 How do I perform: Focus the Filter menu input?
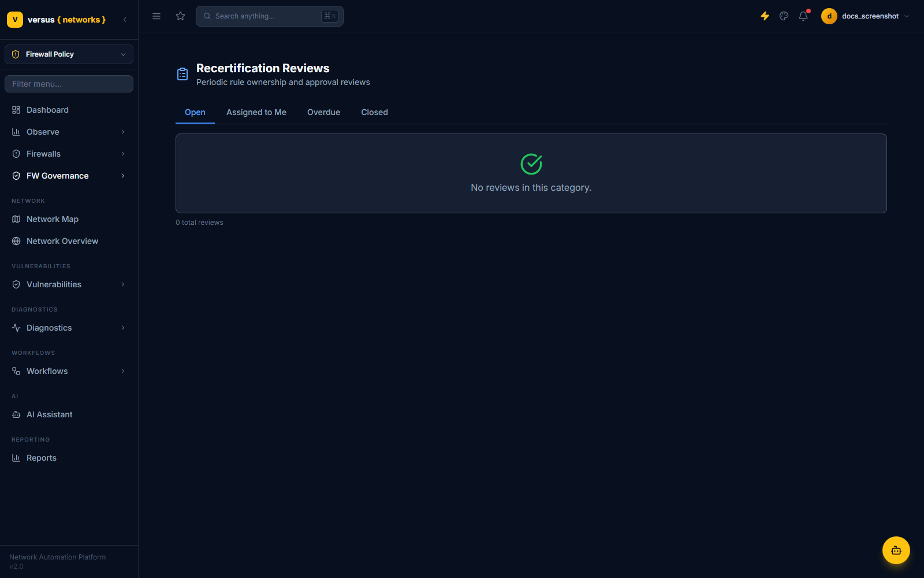point(69,84)
